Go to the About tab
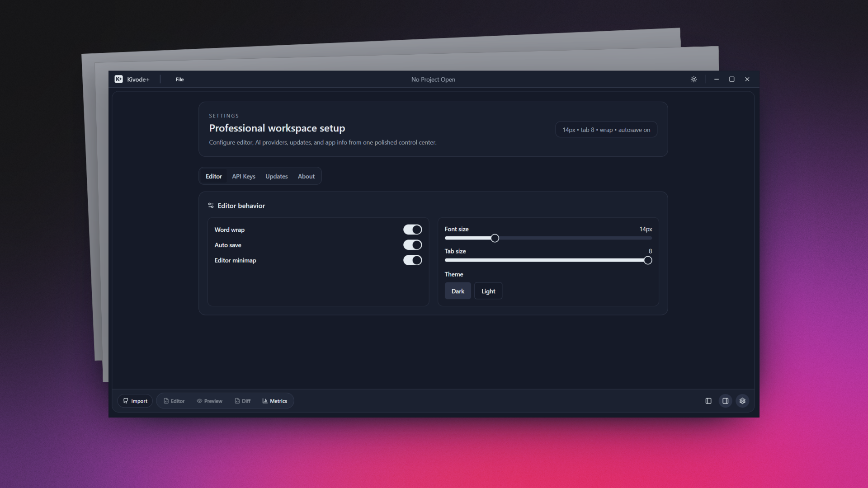Image resolution: width=868 pixels, height=488 pixels. coord(306,176)
